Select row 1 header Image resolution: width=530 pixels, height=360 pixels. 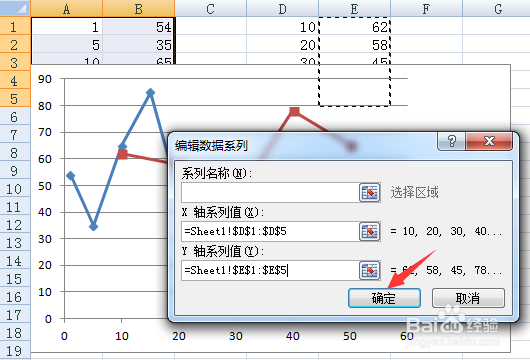tap(15, 26)
